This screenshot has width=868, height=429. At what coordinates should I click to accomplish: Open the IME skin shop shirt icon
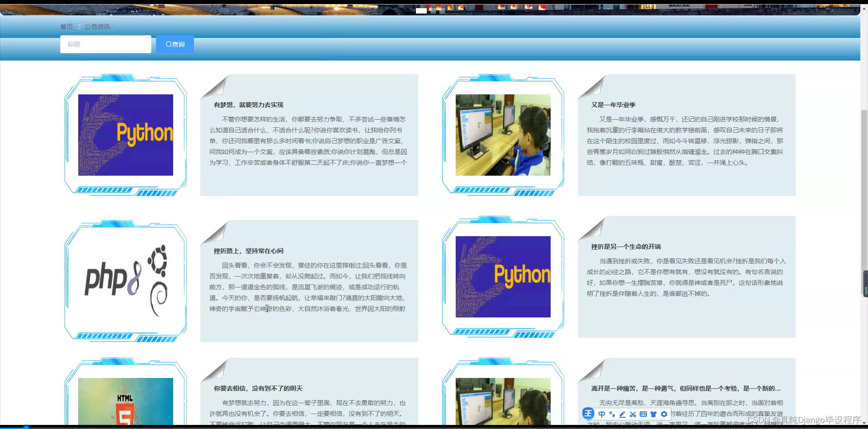pos(654,414)
